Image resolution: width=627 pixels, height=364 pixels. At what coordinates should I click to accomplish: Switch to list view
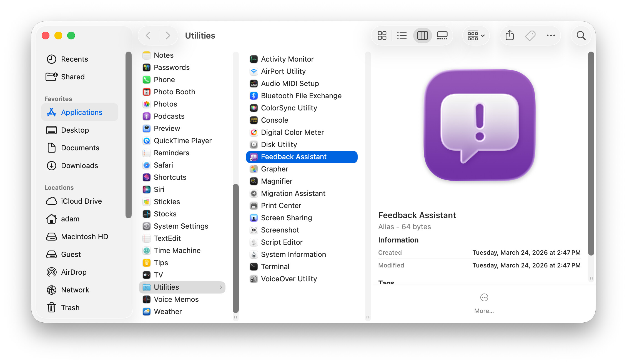click(402, 36)
